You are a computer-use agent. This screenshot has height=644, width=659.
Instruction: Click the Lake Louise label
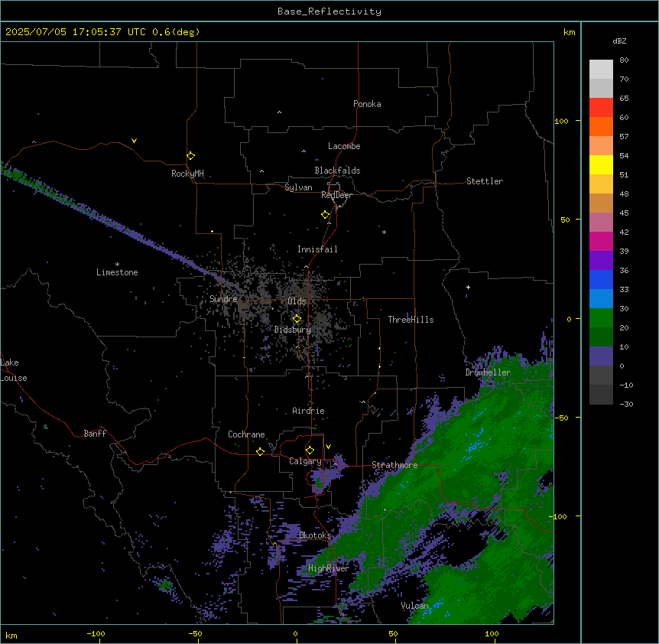[14, 370]
